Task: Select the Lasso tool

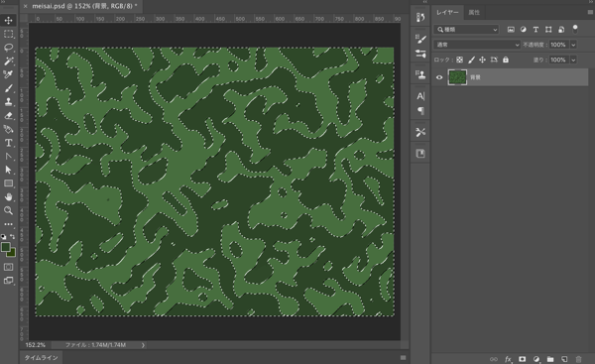Action: coord(8,48)
